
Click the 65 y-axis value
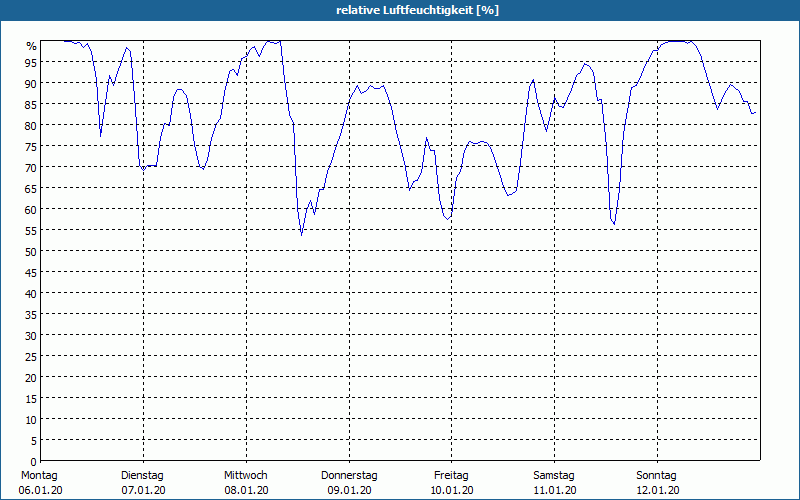[x=31, y=189]
